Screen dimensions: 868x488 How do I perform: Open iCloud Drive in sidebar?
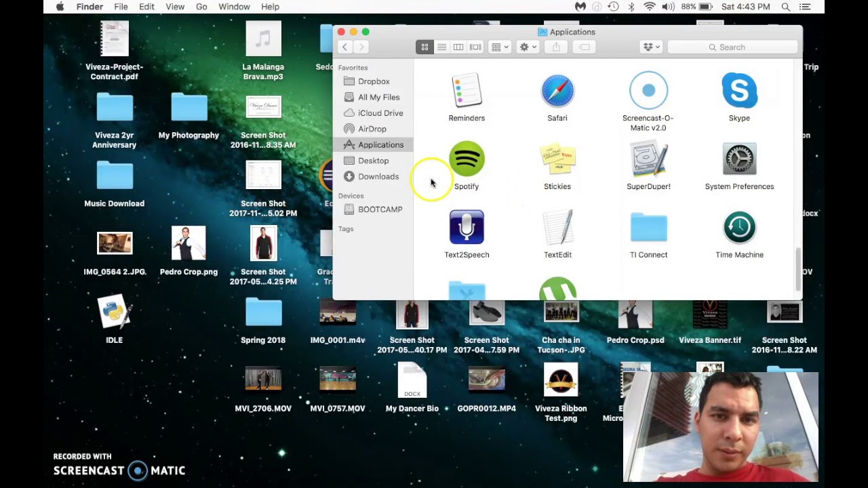[x=373, y=113]
